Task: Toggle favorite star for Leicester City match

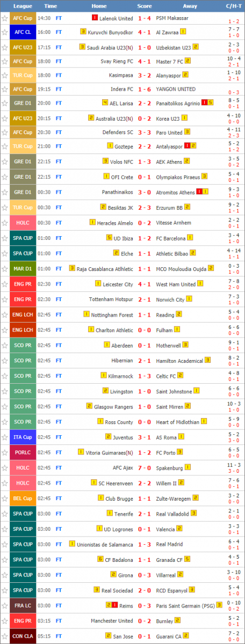Action: tap(5, 284)
